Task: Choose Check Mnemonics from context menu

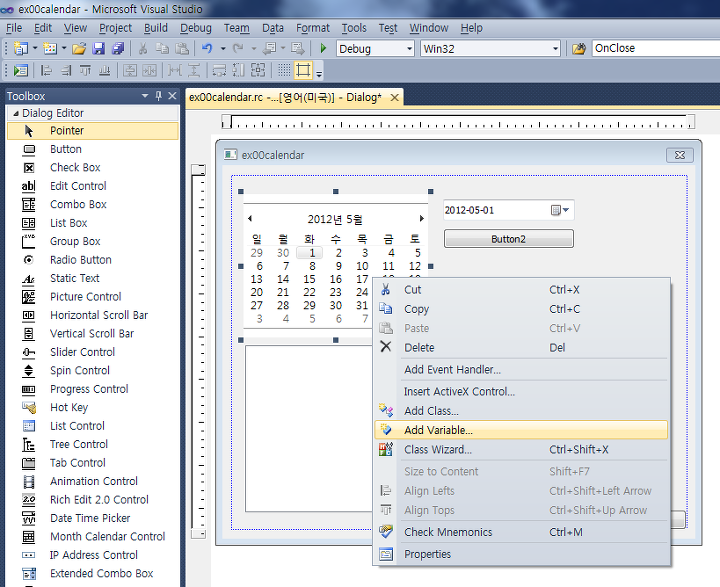Action: [521, 532]
